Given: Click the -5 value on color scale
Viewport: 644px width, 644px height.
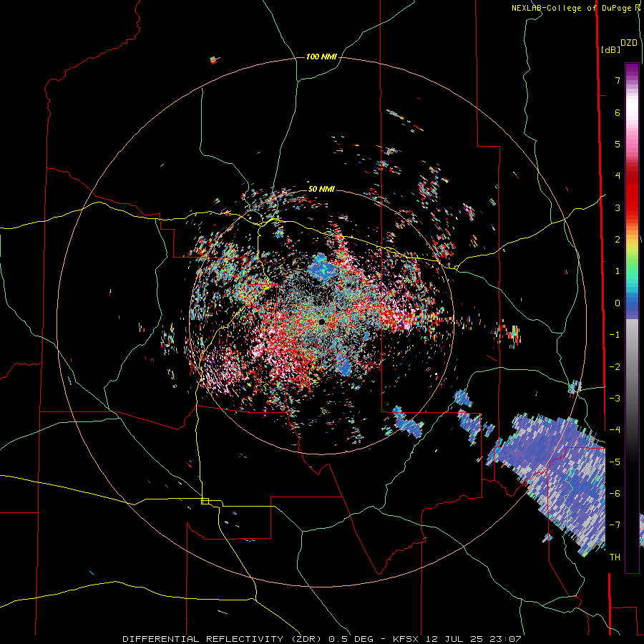Looking at the screenshot, I should point(615,462).
